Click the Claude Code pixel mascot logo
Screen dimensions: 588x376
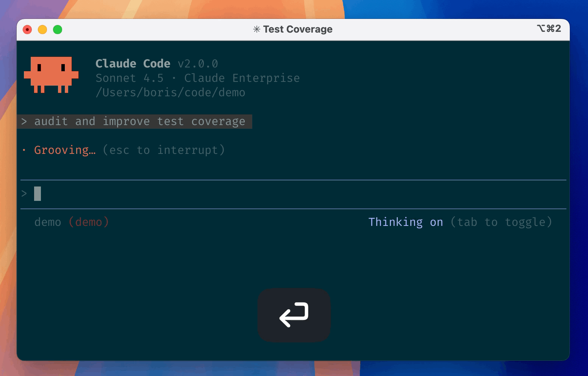51,75
